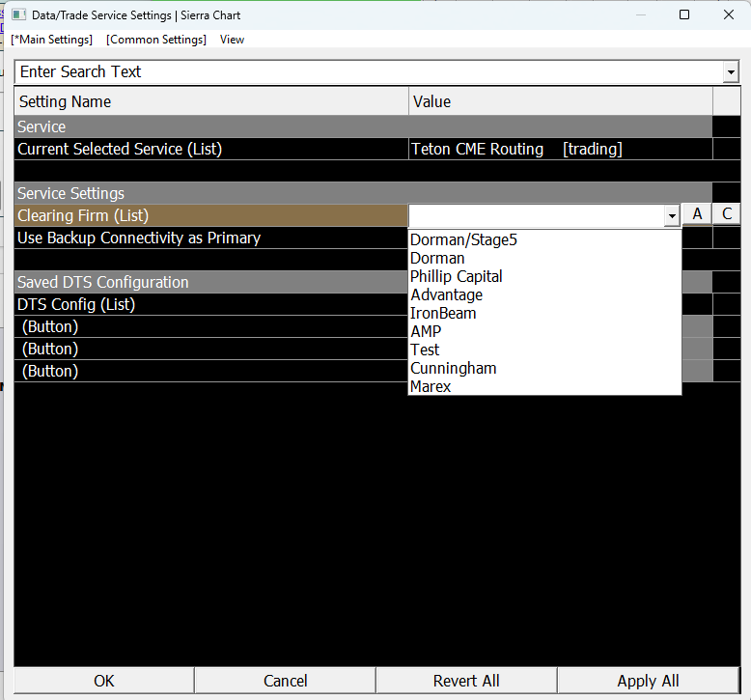
Task: Click the Sierra Chart window icon
Action: pyautogui.click(x=19, y=14)
